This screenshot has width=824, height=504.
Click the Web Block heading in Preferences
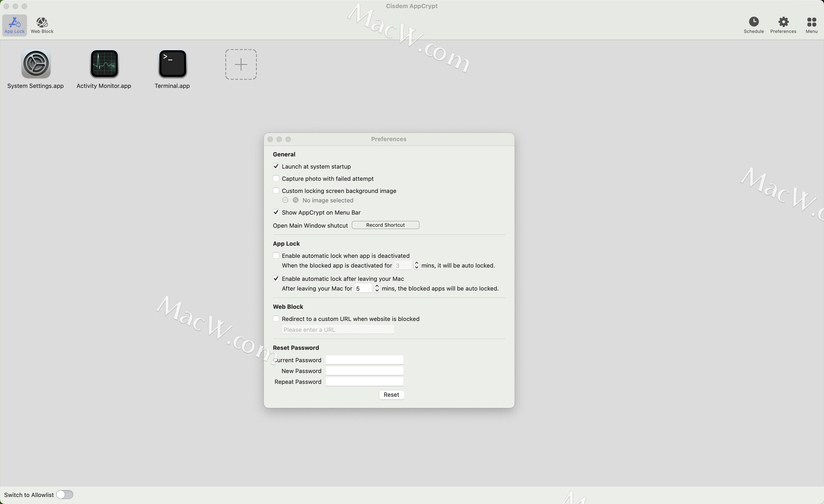pos(288,307)
